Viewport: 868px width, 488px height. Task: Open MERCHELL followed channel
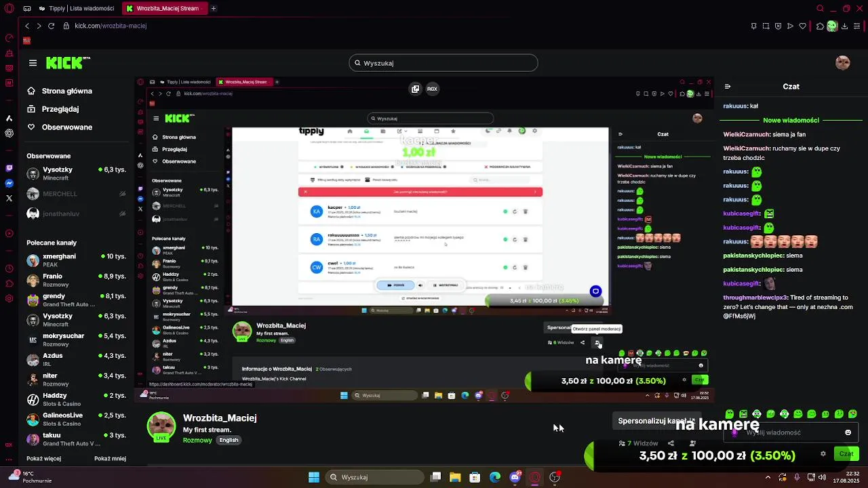[x=76, y=194]
